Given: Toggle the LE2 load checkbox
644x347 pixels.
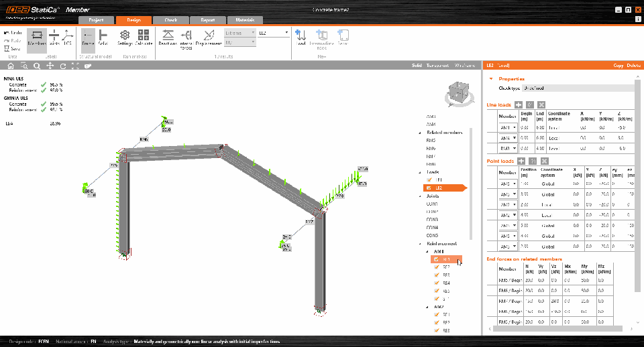Looking at the screenshot, I should click(x=429, y=188).
